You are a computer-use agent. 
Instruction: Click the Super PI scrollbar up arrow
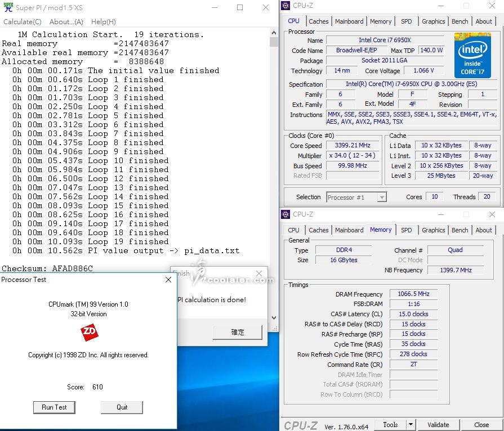tap(274, 33)
